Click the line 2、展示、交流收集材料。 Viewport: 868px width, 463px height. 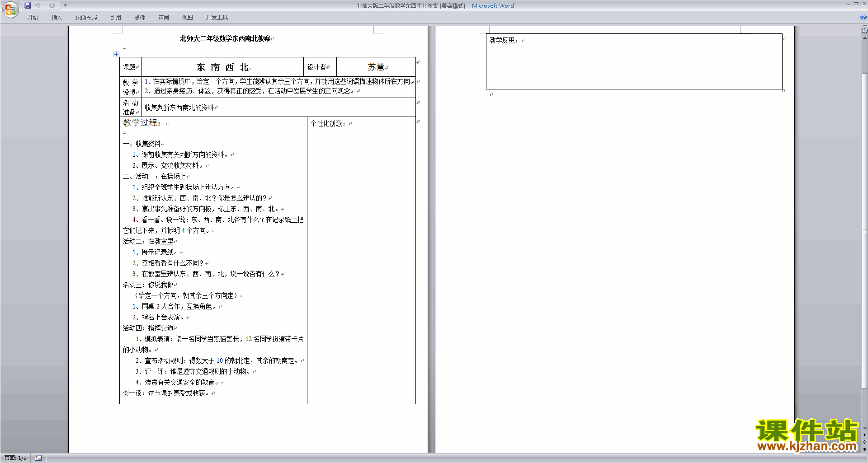[x=169, y=165]
